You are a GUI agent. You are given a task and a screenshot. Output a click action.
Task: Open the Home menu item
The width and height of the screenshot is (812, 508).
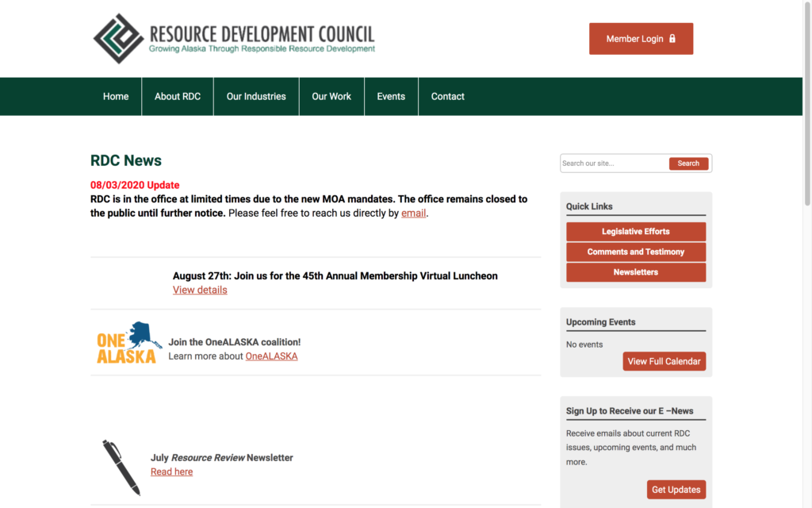116,97
